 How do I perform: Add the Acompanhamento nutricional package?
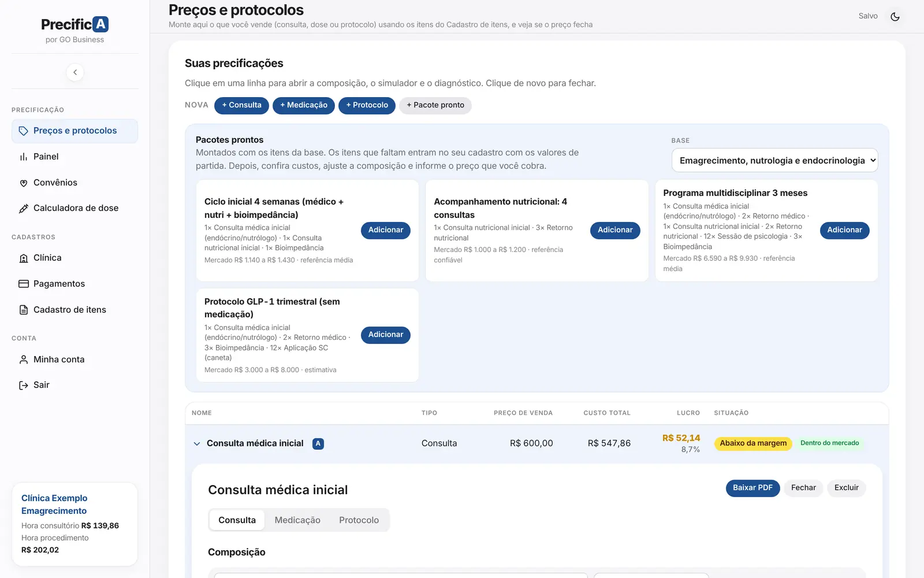(615, 230)
